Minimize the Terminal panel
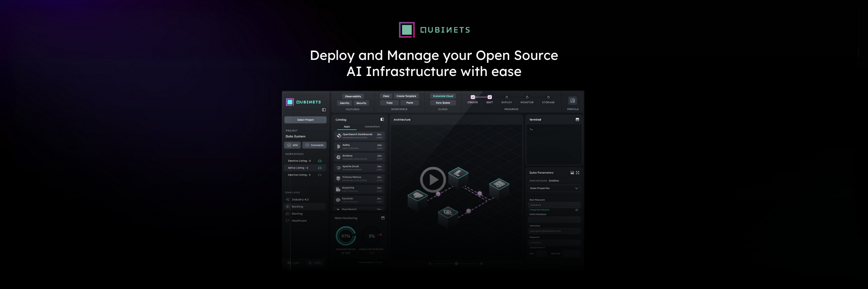Screen dimensions: 868x289 pos(577,119)
